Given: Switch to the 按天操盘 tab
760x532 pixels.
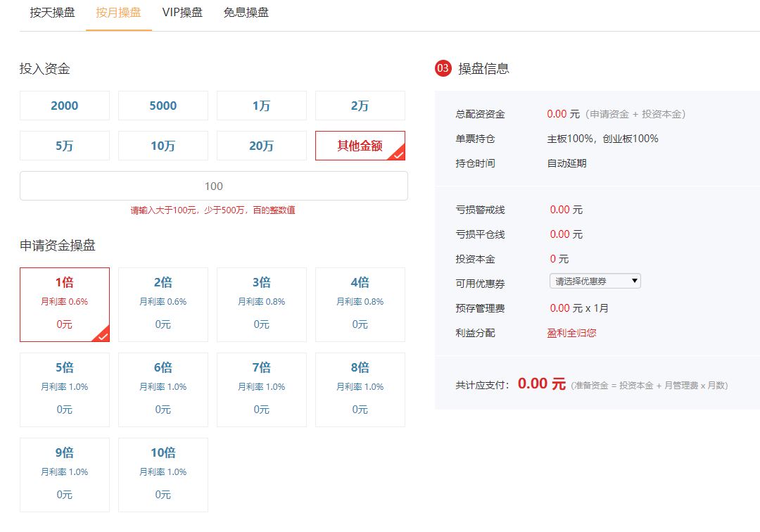Looking at the screenshot, I should pos(51,12).
